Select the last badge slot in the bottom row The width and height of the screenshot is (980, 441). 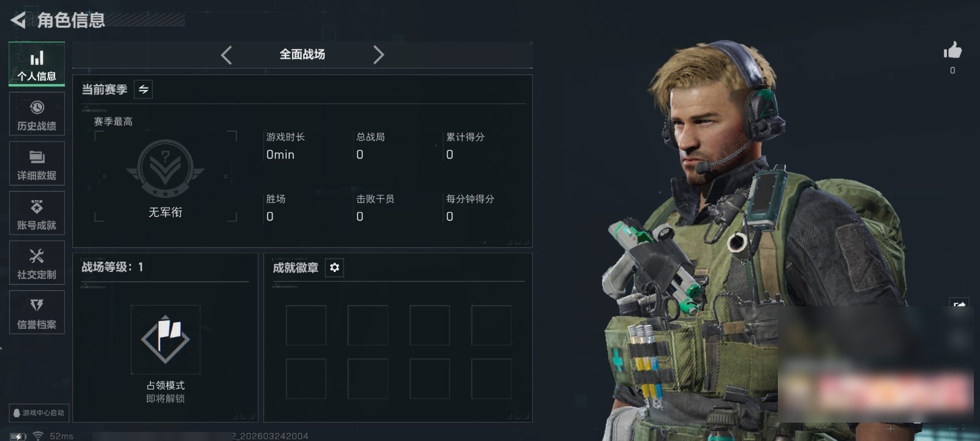(491, 379)
